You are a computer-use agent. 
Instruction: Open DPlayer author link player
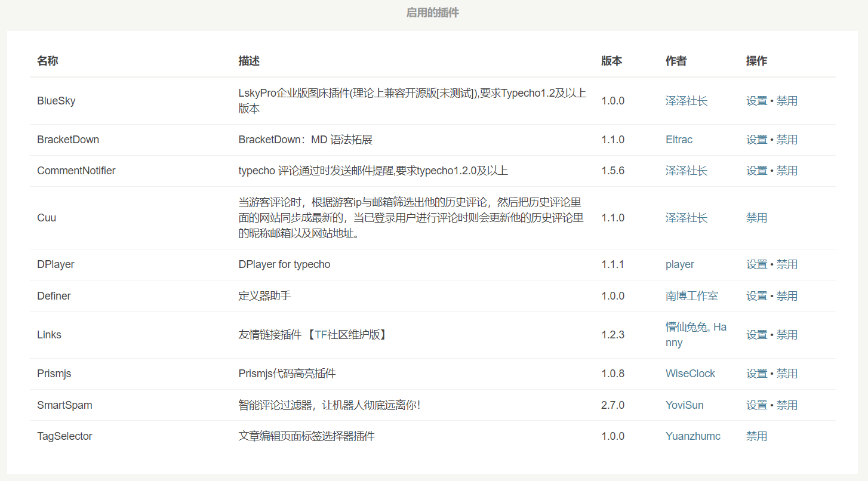tap(680, 264)
